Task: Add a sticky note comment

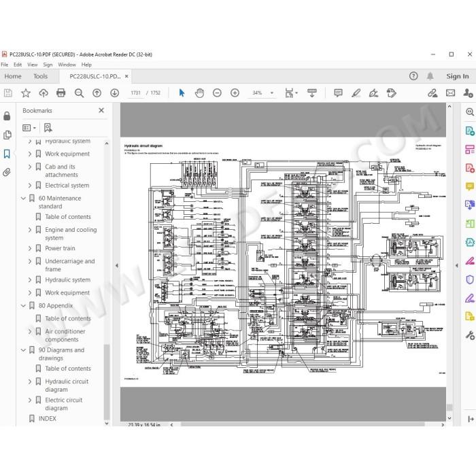Action: point(338,93)
